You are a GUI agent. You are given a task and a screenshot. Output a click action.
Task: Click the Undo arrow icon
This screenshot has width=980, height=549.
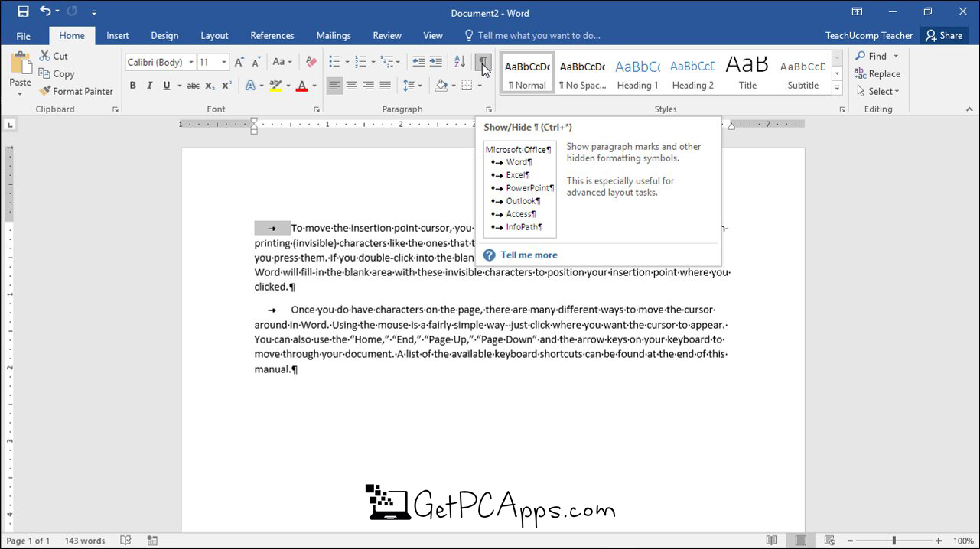coord(46,11)
